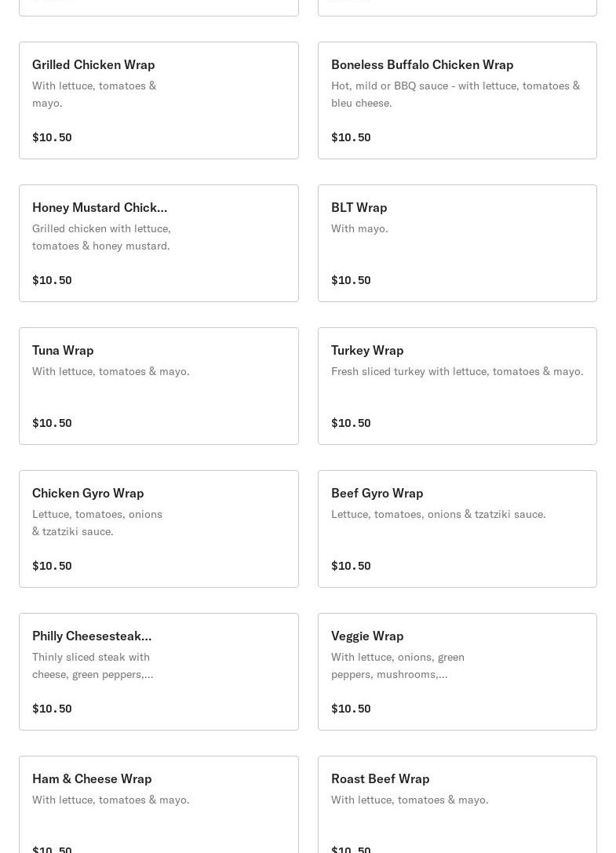This screenshot has width=616, height=853.
Task: Open the Honey Mustard Chicken wrap card
Action: coord(159,243)
